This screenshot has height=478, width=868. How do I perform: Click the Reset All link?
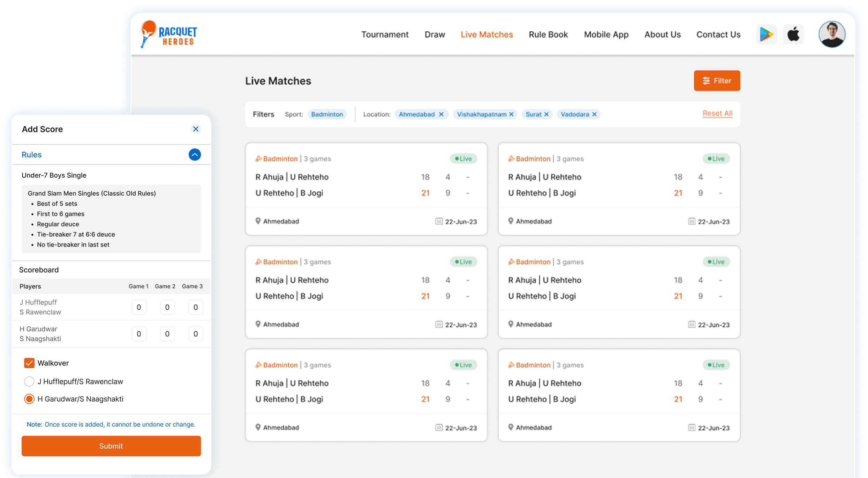(717, 113)
